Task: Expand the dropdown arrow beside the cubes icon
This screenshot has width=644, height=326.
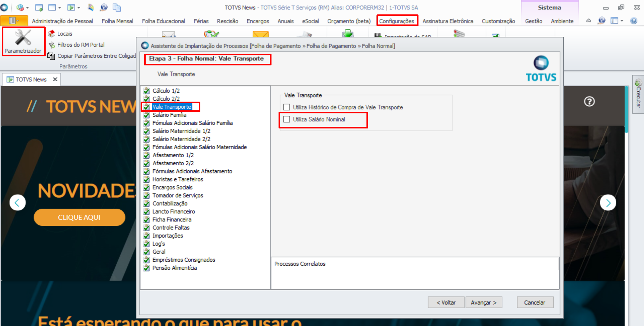Action: tap(28, 8)
